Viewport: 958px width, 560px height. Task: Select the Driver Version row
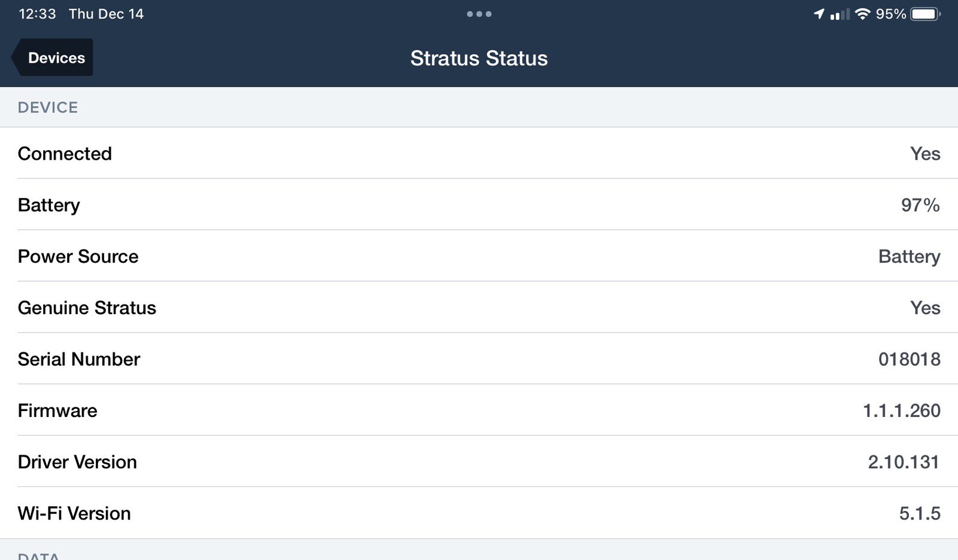pyautogui.click(x=479, y=462)
